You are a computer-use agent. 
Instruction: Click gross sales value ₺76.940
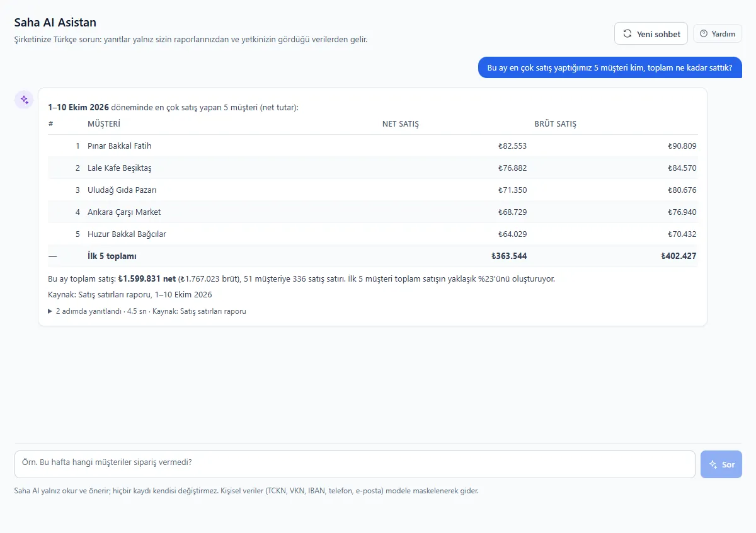(x=682, y=212)
